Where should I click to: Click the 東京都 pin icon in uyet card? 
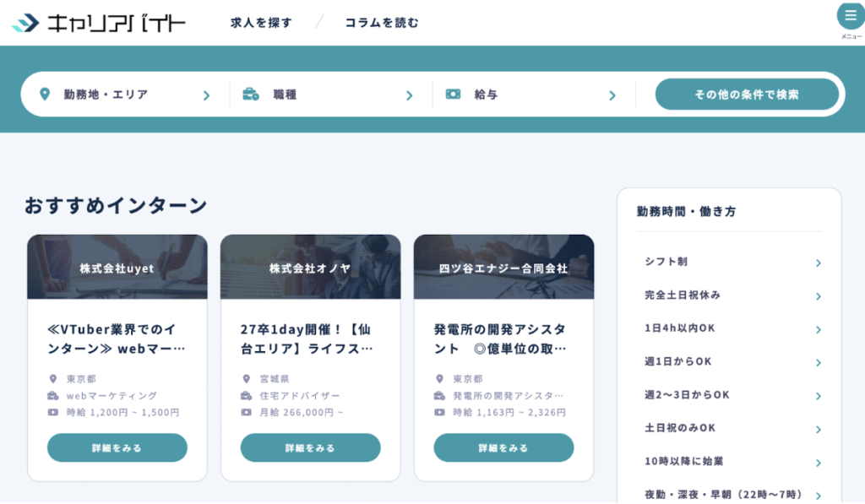(x=53, y=379)
